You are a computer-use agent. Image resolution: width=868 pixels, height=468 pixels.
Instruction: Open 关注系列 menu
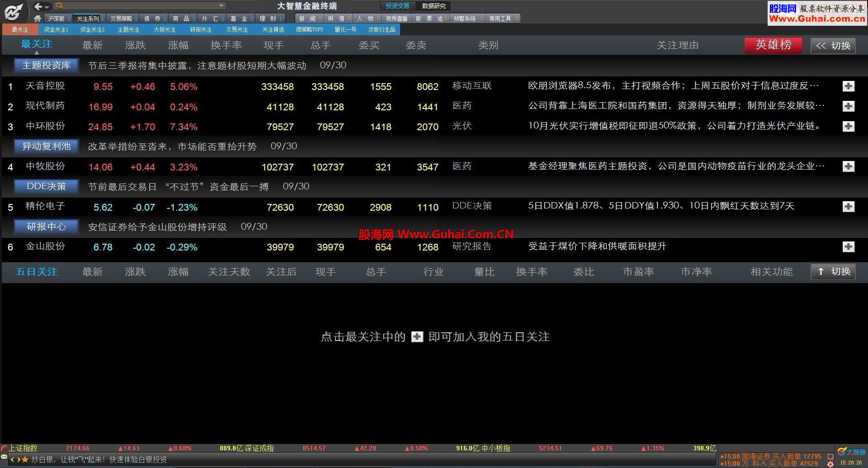[89, 19]
